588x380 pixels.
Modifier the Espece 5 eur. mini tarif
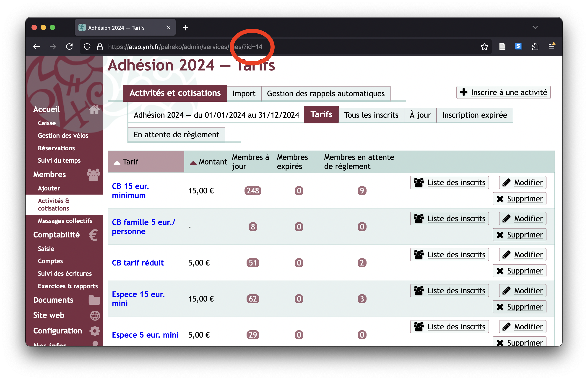[522, 327]
